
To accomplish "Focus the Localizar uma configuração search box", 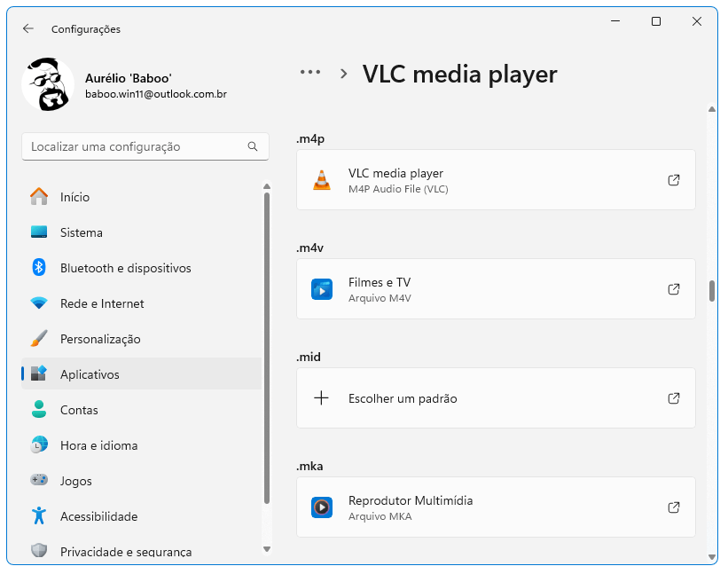I will [x=145, y=146].
